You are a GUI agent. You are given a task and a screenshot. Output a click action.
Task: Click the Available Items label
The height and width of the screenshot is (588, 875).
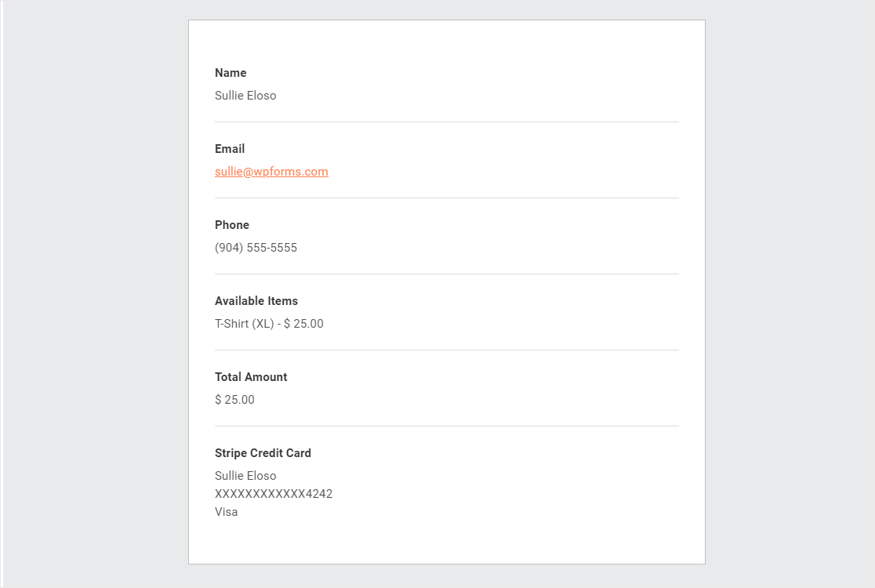coord(256,301)
